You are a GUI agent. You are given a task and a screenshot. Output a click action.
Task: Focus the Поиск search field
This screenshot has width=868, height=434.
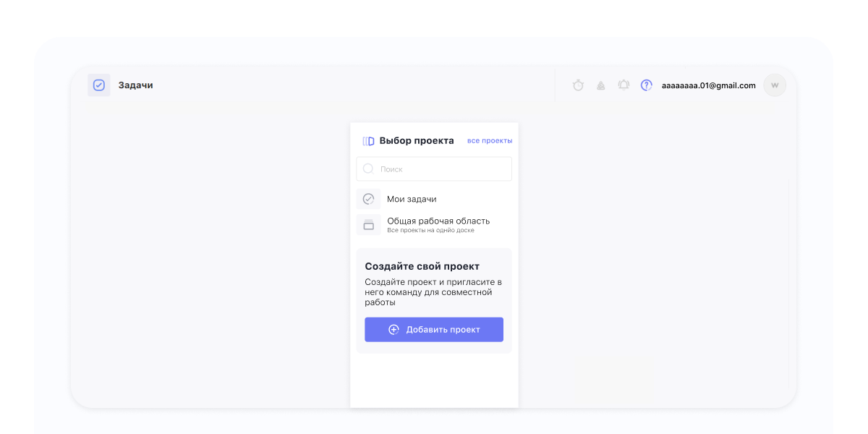[441, 169]
